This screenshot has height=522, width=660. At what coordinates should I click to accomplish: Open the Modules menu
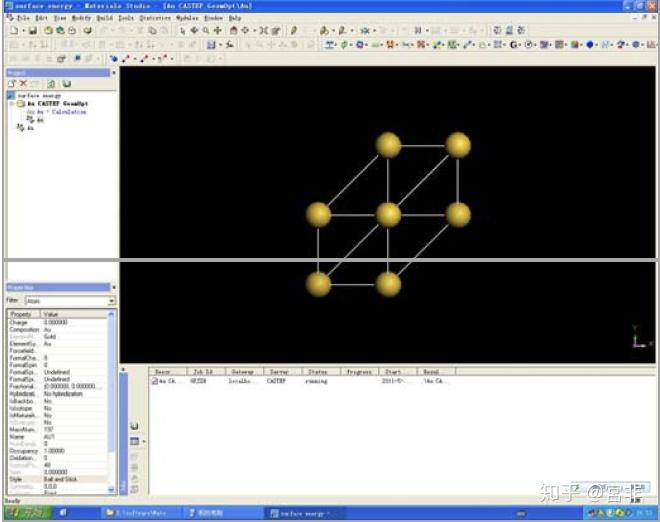[x=187, y=18]
